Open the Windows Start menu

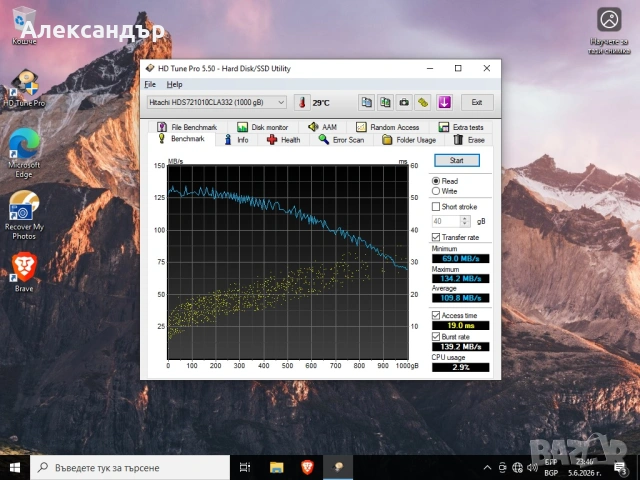pyautogui.click(x=15, y=467)
